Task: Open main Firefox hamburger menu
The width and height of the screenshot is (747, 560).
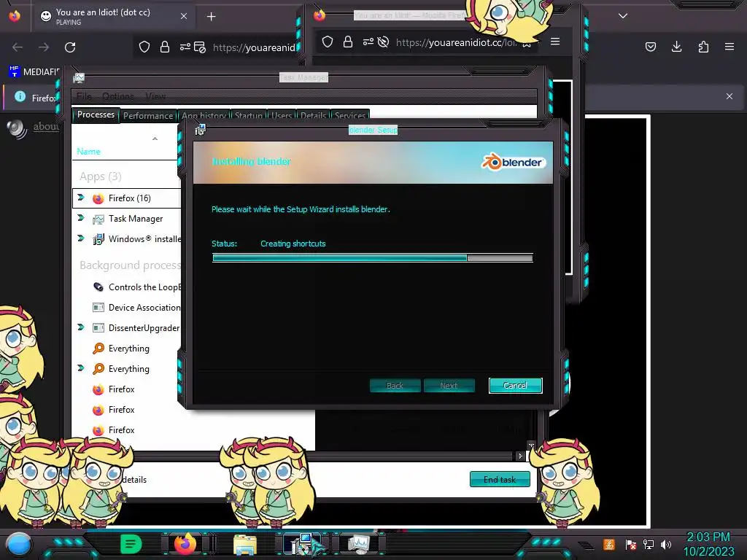Action: tap(729, 47)
